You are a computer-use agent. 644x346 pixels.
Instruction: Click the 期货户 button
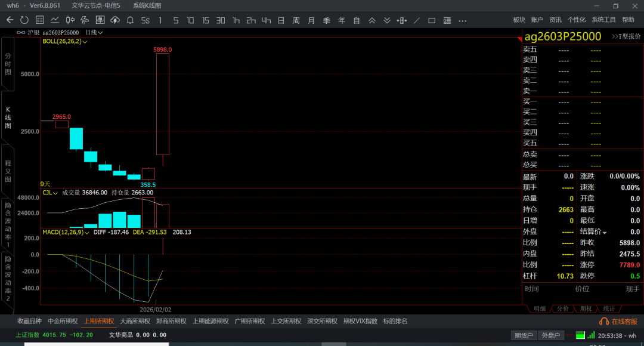[524, 335]
